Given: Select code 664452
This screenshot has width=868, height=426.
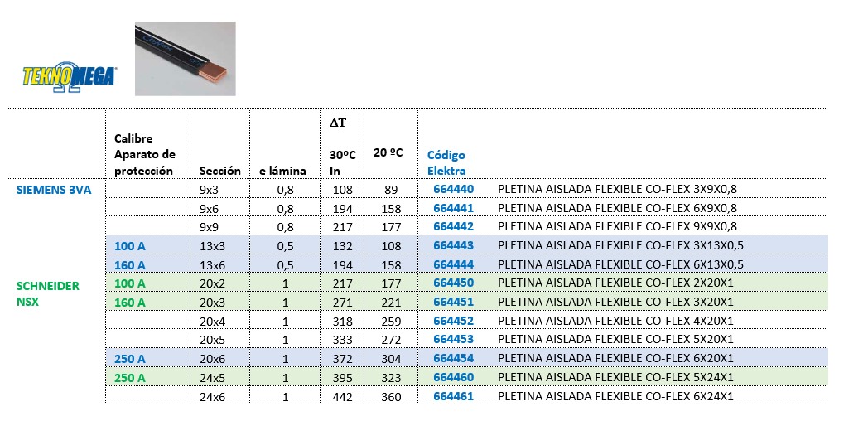Looking at the screenshot, I should [454, 321].
